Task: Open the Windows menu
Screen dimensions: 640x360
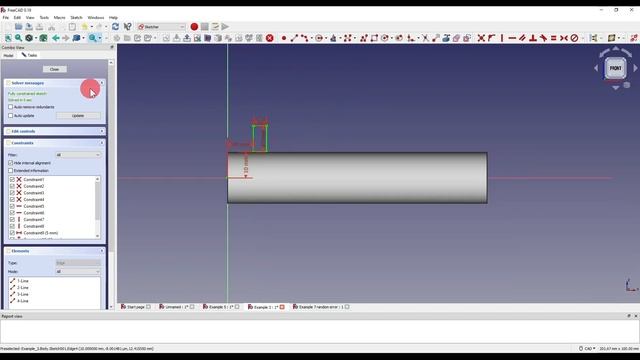Action: 96,18
